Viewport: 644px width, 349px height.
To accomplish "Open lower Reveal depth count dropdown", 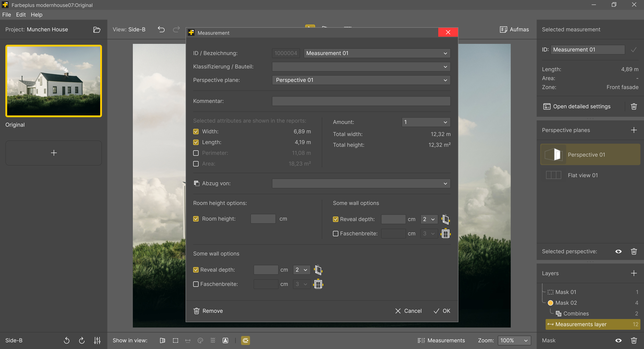I will coord(301,270).
